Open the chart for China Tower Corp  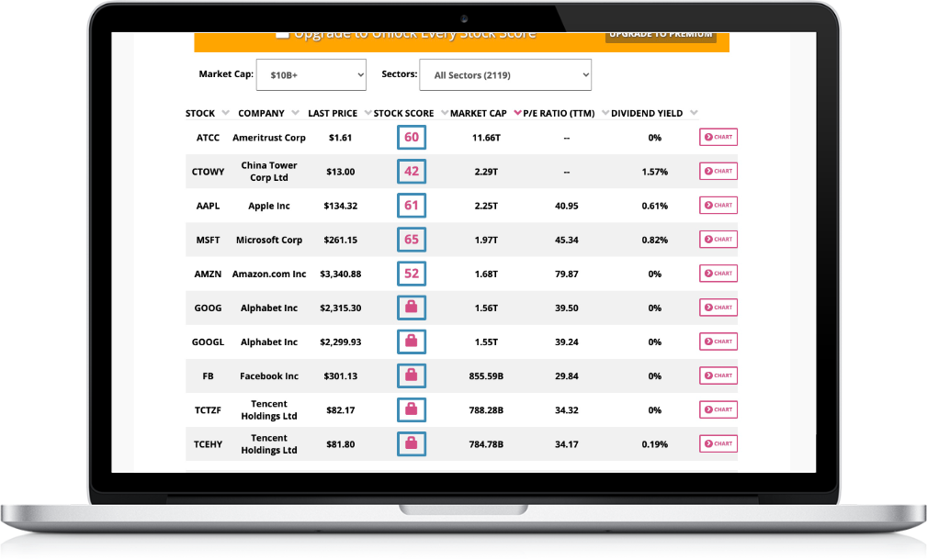point(718,171)
